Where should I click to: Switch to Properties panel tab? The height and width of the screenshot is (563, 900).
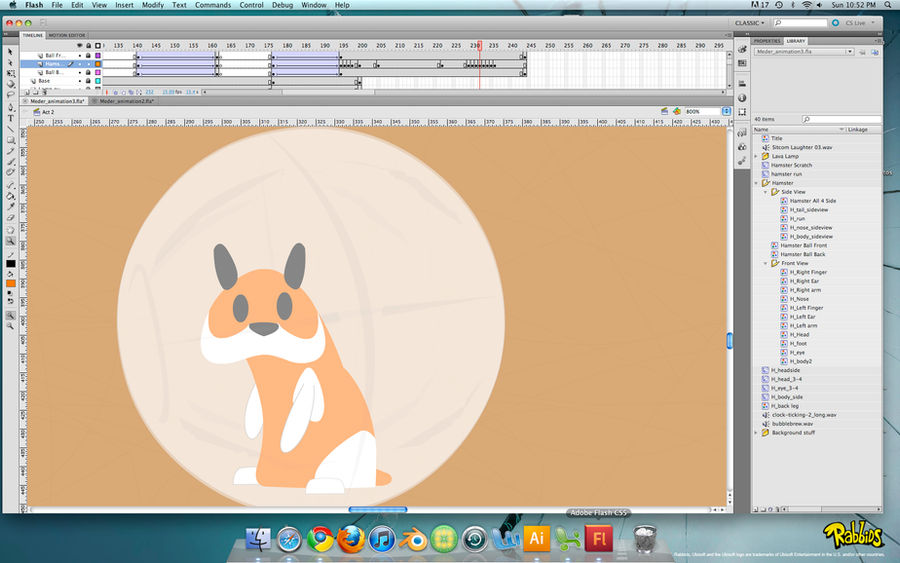tap(767, 41)
